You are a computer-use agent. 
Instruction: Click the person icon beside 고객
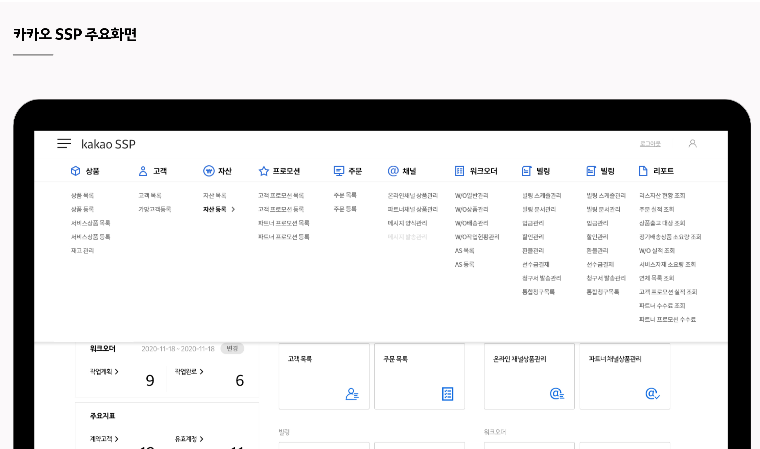pos(142,171)
